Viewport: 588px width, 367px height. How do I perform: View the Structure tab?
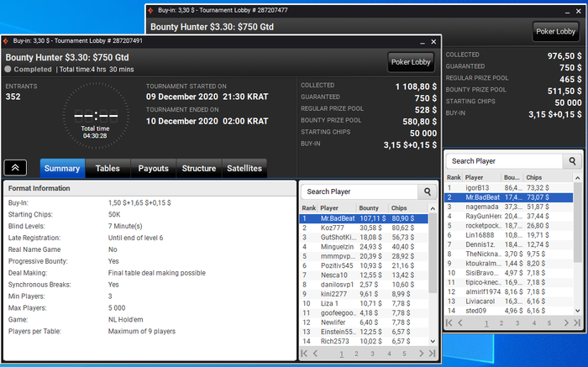coord(199,168)
